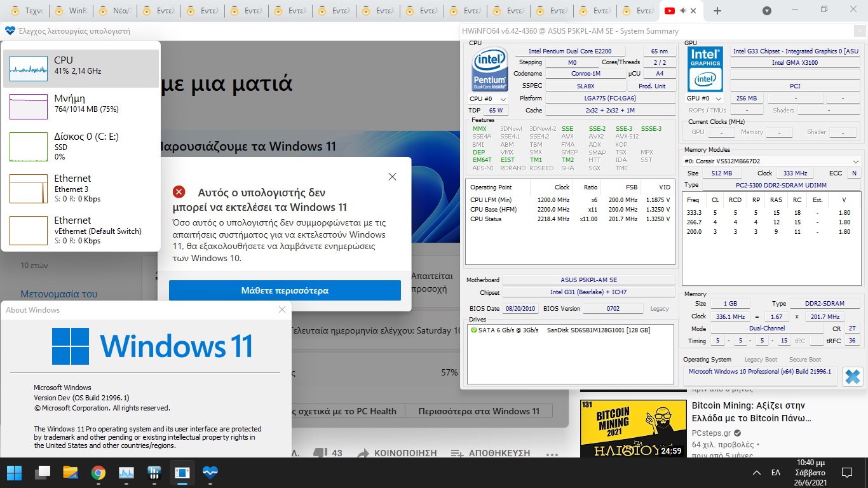The image size is (868, 488).
Task: Open Chrome's tab search dropdown arrow
Action: pos(767,11)
